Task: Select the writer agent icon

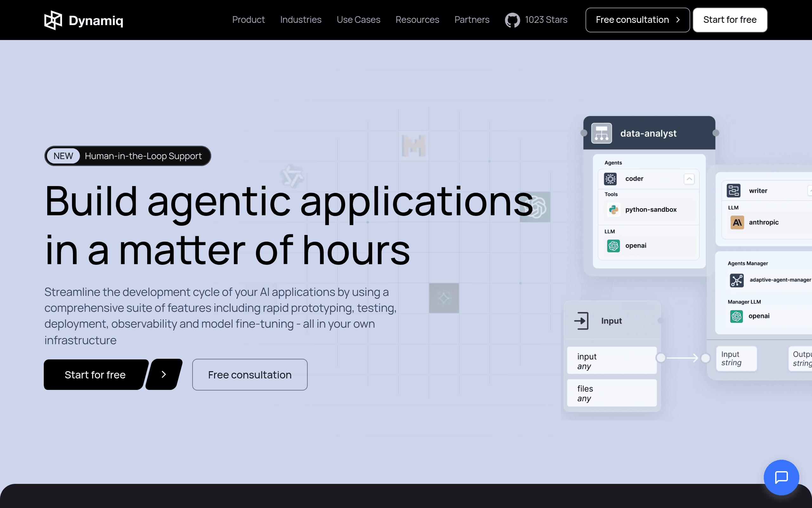Action: pos(734,190)
